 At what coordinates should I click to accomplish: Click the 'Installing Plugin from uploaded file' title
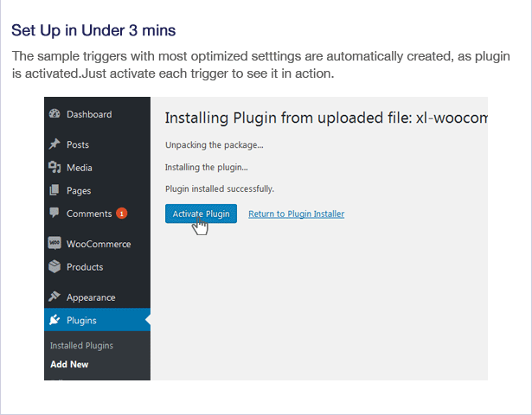coord(326,118)
